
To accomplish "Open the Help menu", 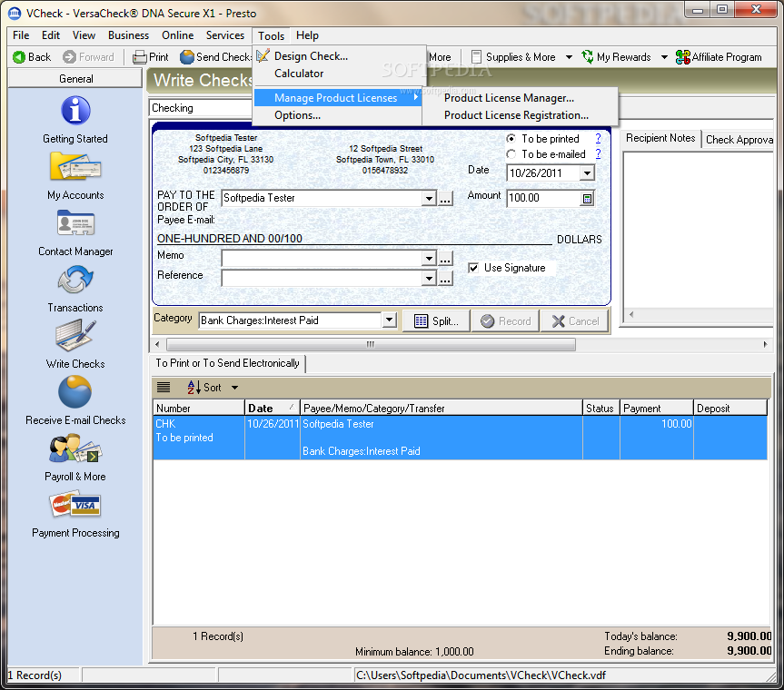I will (x=307, y=35).
